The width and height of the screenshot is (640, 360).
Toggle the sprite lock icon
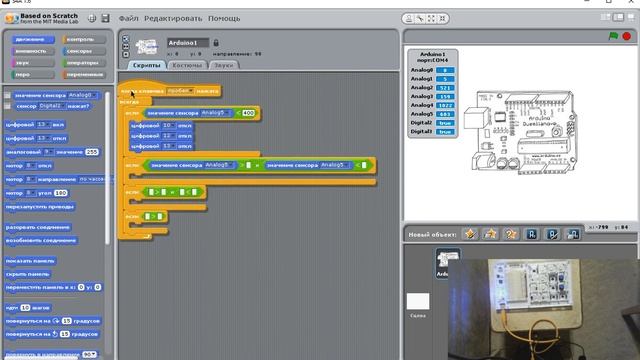(x=216, y=42)
